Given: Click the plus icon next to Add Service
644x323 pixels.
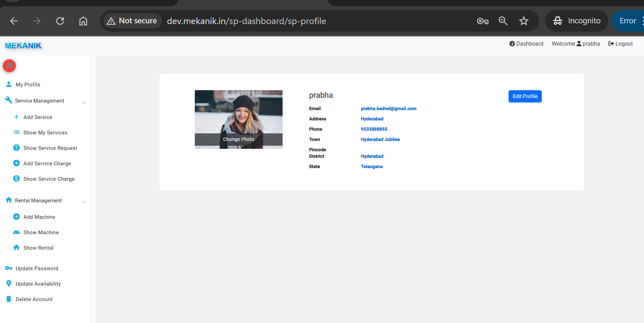Looking at the screenshot, I should coord(16,117).
